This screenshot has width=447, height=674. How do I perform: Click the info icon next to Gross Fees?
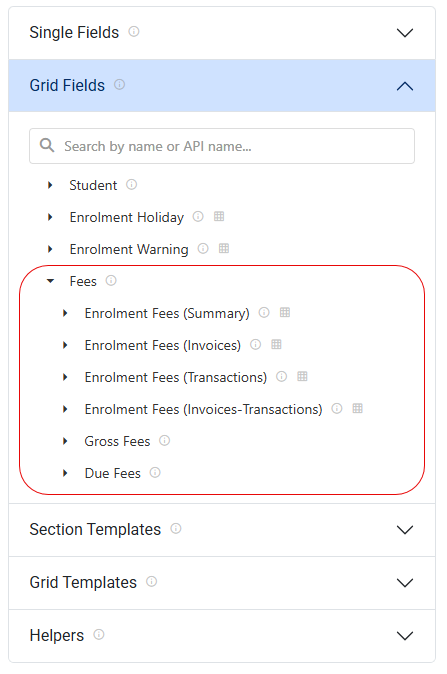point(165,440)
